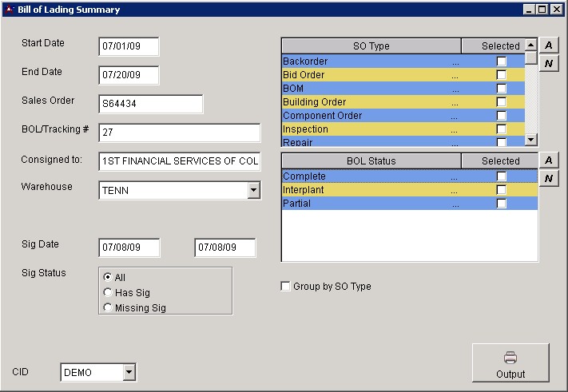568x392 pixels.
Task: Click the SO Type column header
Action: click(371, 46)
